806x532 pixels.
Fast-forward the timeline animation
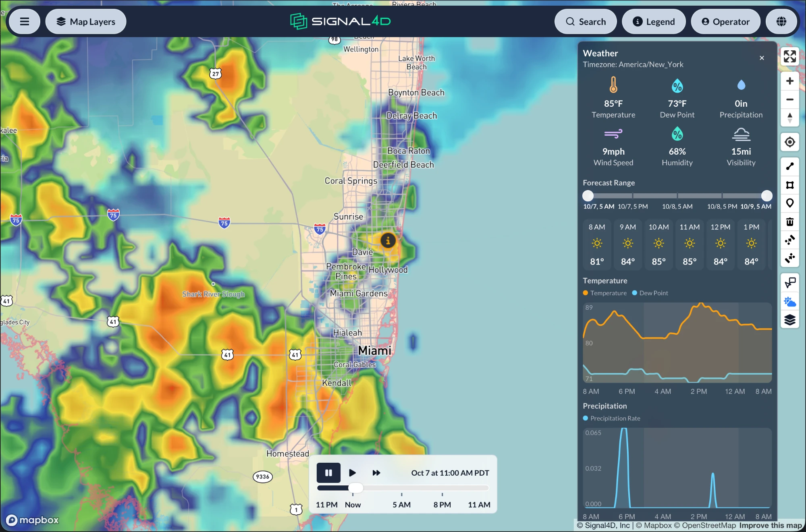tap(376, 473)
